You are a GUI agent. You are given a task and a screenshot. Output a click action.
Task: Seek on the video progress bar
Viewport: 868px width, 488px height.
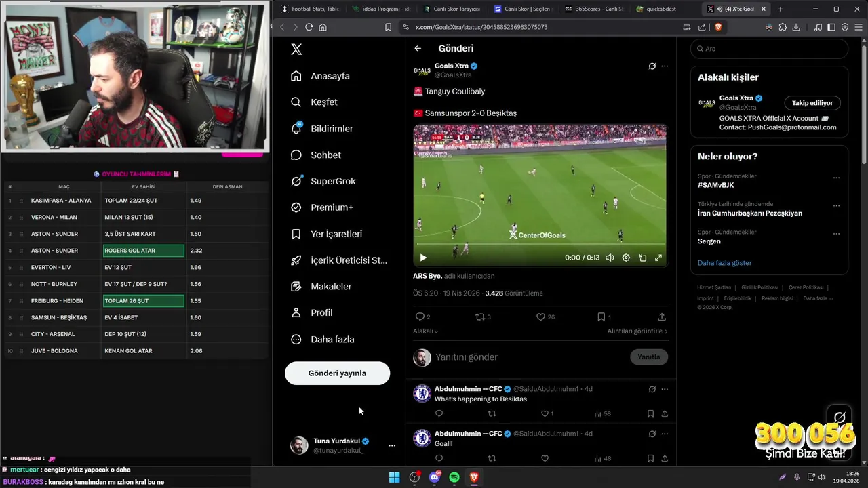540,245
